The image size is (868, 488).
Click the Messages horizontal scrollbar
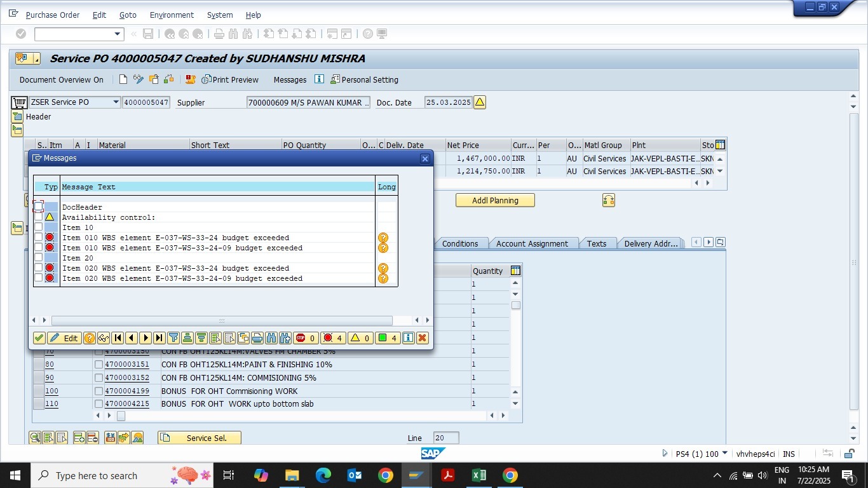pyautogui.click(x=222, y=321)
